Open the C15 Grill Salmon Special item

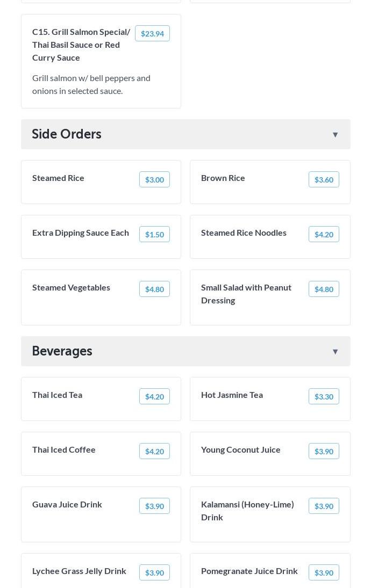coord(81,45)
